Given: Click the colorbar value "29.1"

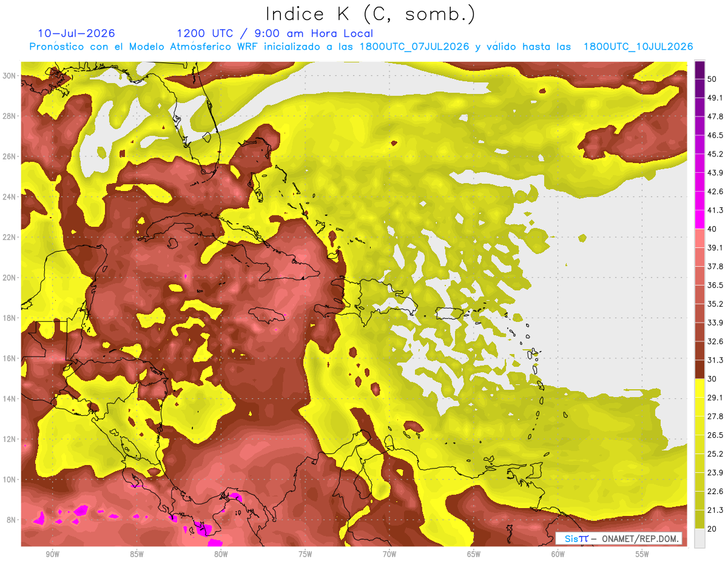Looking at the screenshot, I should pyautogui.click(x=715, y=398).
